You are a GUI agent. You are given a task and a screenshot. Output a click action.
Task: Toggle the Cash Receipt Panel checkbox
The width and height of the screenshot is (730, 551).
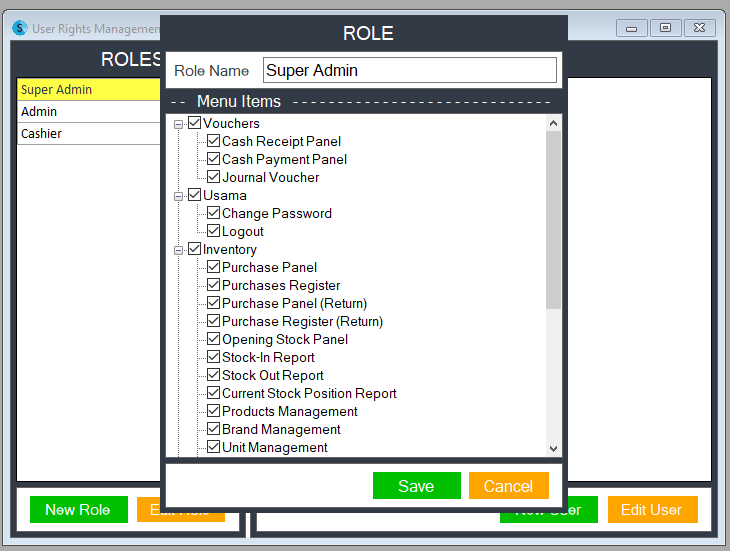pyautogui.click(x=213, y=141)
